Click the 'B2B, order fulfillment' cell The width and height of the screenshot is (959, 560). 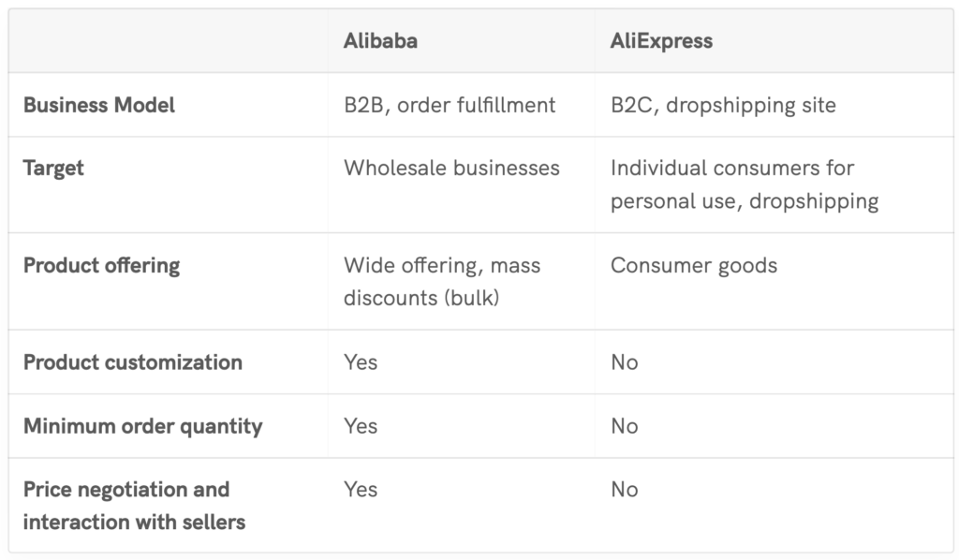click(x=450, y=105)
